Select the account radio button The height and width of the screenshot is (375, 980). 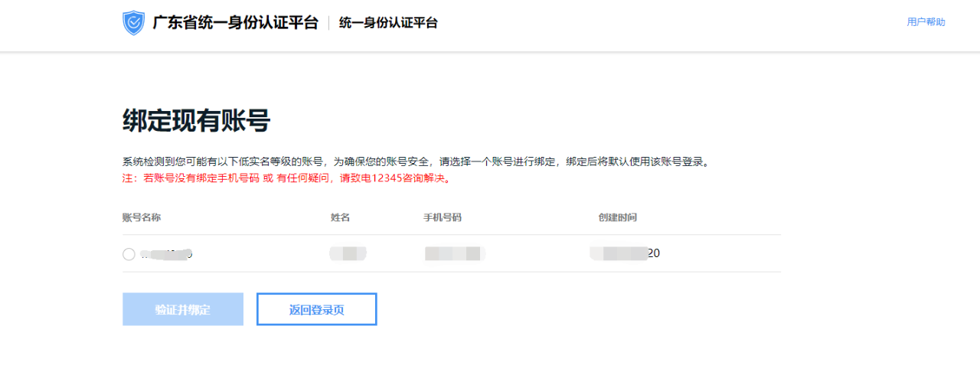point(129,254)
